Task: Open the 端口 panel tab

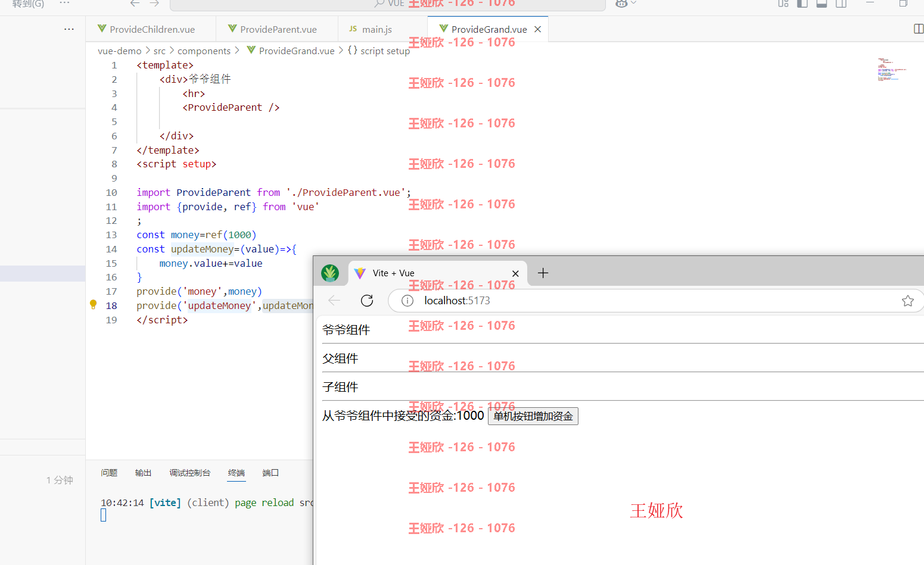Action: (270, 473)
